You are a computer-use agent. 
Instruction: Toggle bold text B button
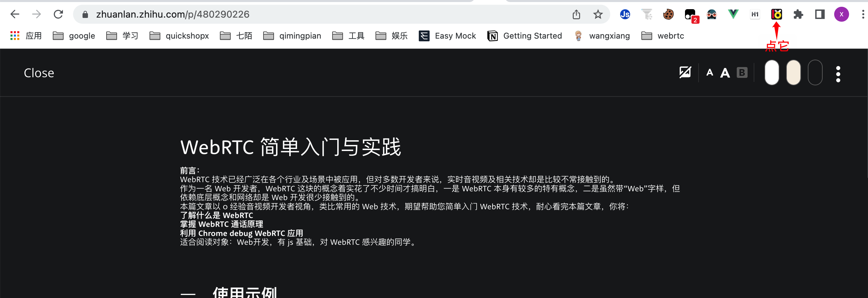pyautogui.click(x=742, y=72)
